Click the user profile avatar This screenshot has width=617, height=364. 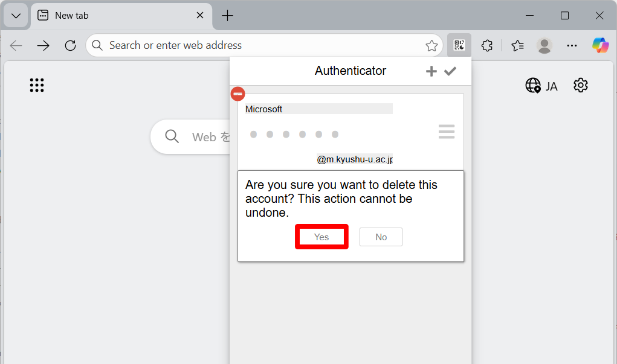[544, 45]
